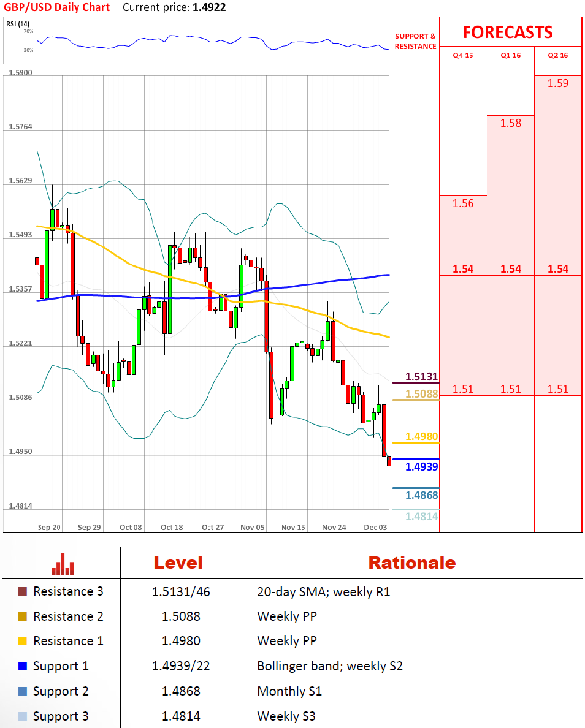Click the Level column header
Screen dimensions: 585x728
pos(178,563)
